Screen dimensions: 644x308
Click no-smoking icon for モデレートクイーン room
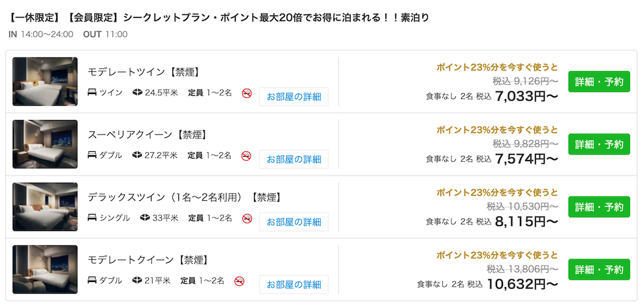(x=240, y=281)
